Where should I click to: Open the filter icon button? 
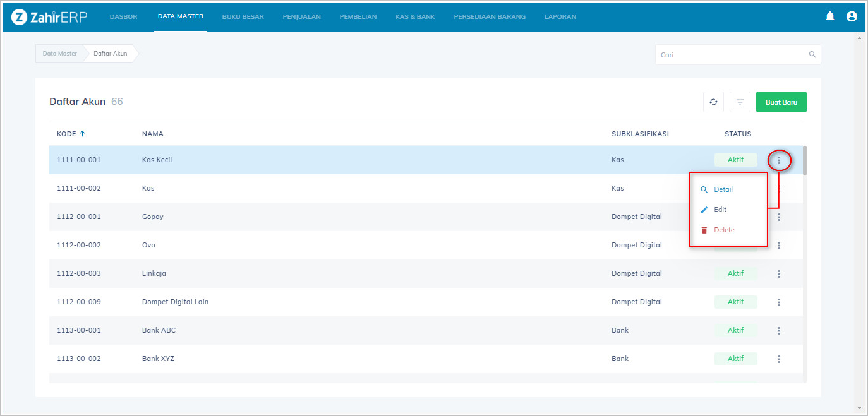pyautogui.click(x=740, y=102)
